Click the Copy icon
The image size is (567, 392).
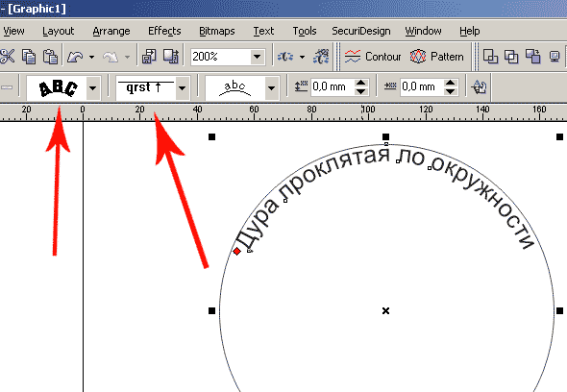coord(29,57)
